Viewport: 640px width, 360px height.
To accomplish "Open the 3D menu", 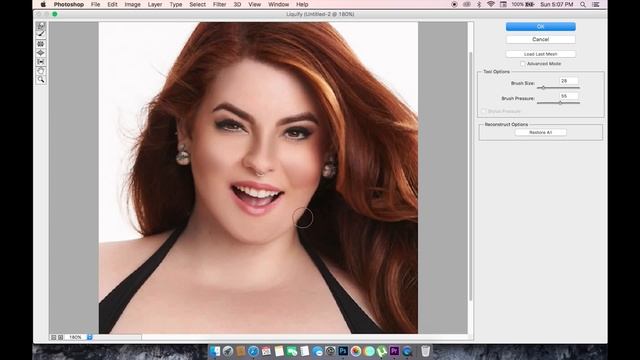I will (x=237, y=4).
